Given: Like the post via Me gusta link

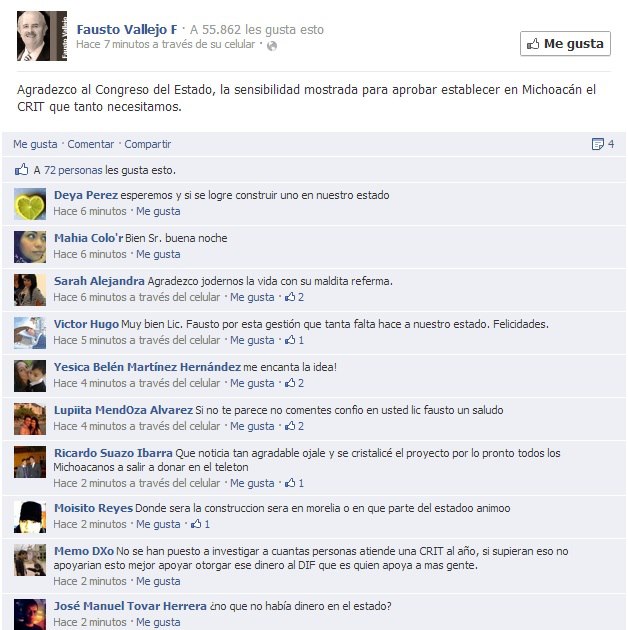Looking at the screenshot, I should pos(35,144).
